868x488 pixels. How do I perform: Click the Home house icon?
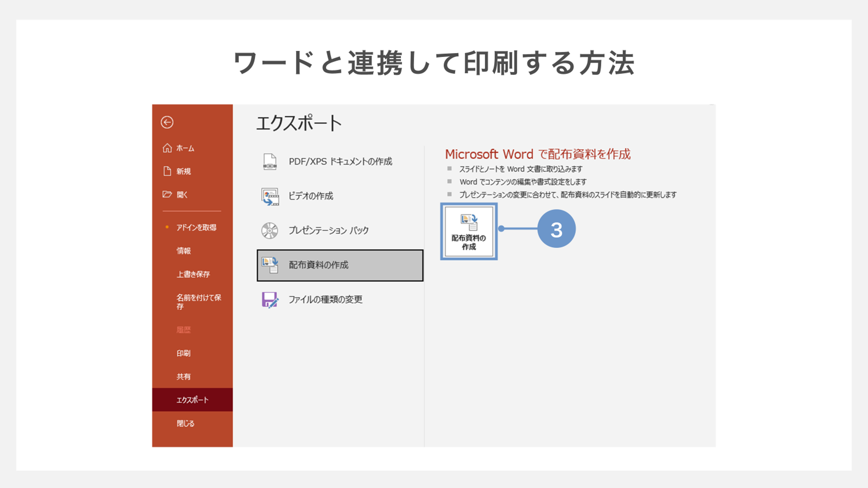pos(167,148)
